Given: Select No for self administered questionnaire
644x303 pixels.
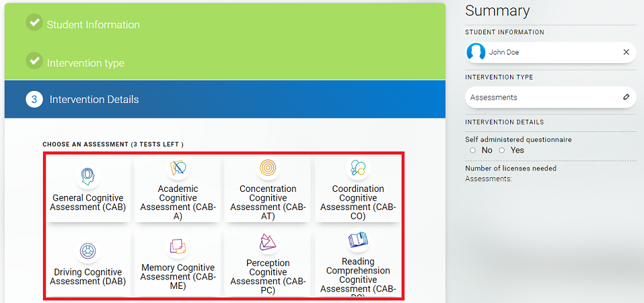Looking at the screenshot, I should (472, 150).
